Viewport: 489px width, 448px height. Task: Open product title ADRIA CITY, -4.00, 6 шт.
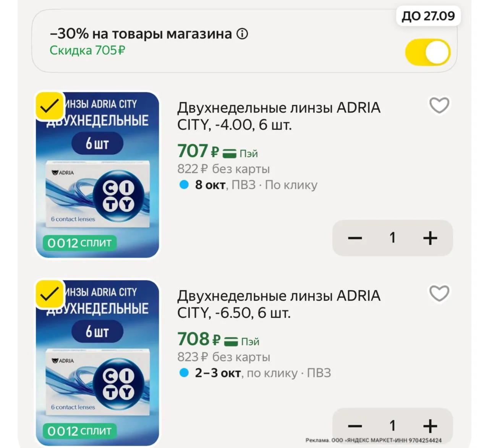(279, 116)
